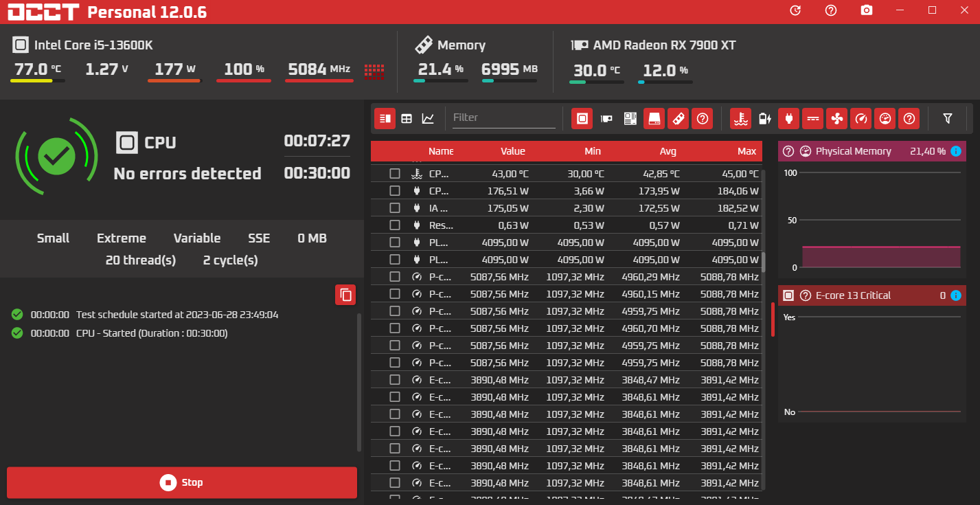Toggle the motherboard hardware filter icon
Image resolution: width=980 pixels, height=505 pixels.
[630, 118]
